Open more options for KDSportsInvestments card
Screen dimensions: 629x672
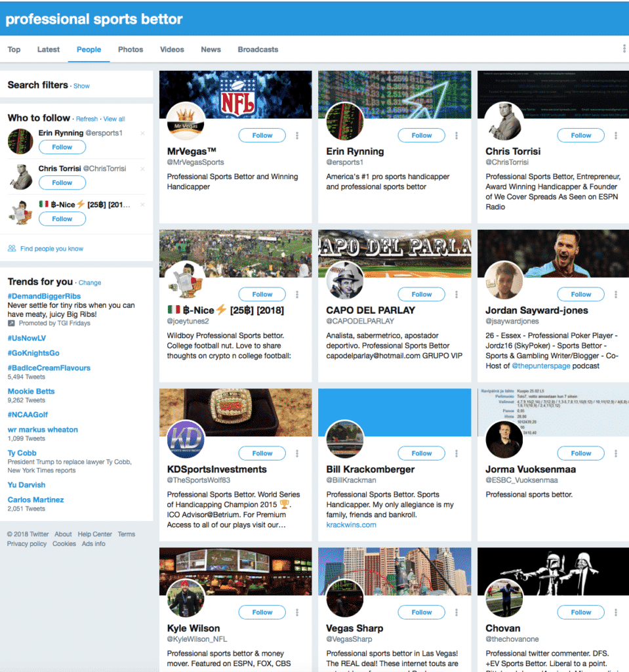pos(297,453)
